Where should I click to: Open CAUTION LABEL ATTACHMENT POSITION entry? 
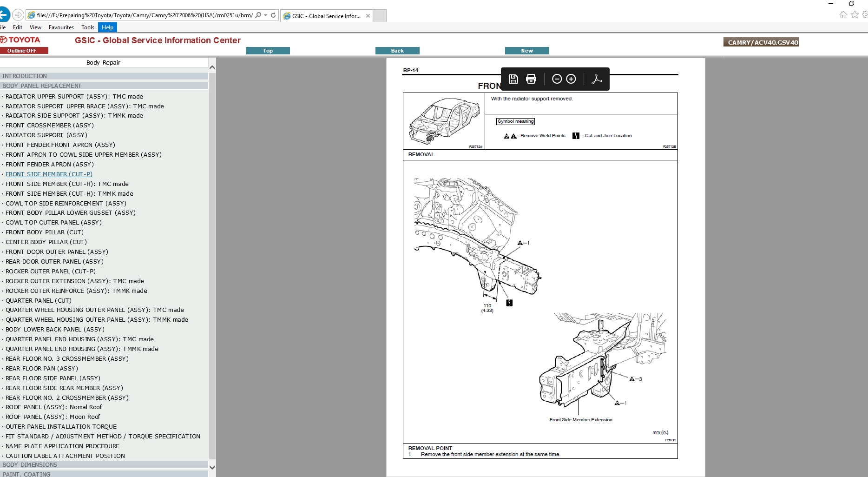(65, 456)
